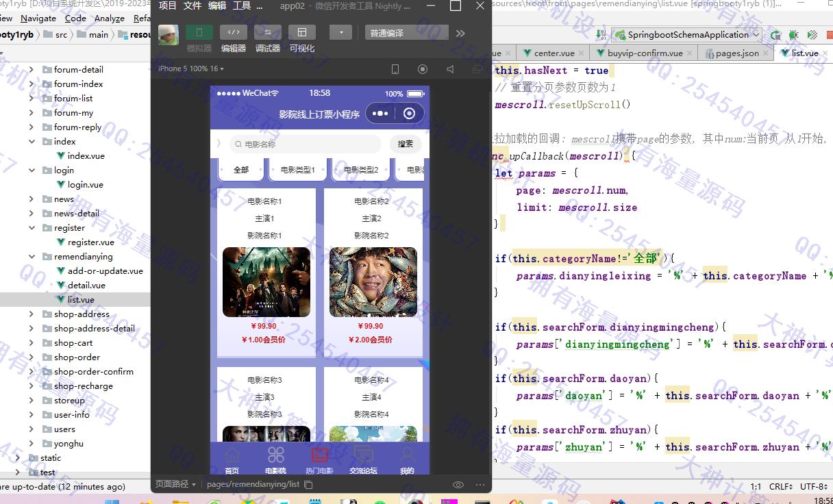Copy page path pages/remendianying/list icon

(x=308, y=485)
